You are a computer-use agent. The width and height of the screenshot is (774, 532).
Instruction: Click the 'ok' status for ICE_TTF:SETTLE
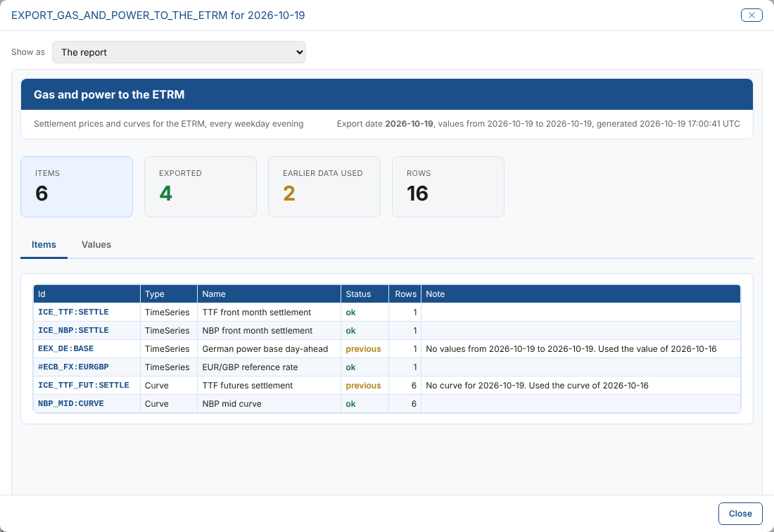pos(350,312)
